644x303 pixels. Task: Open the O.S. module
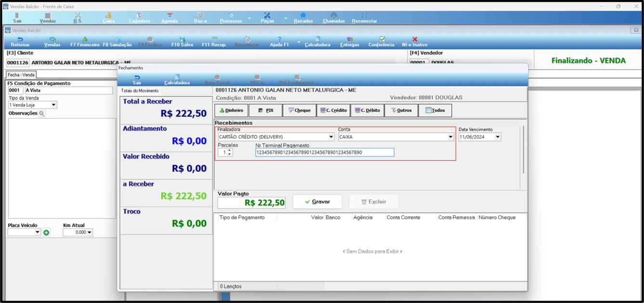pos(78,18)
